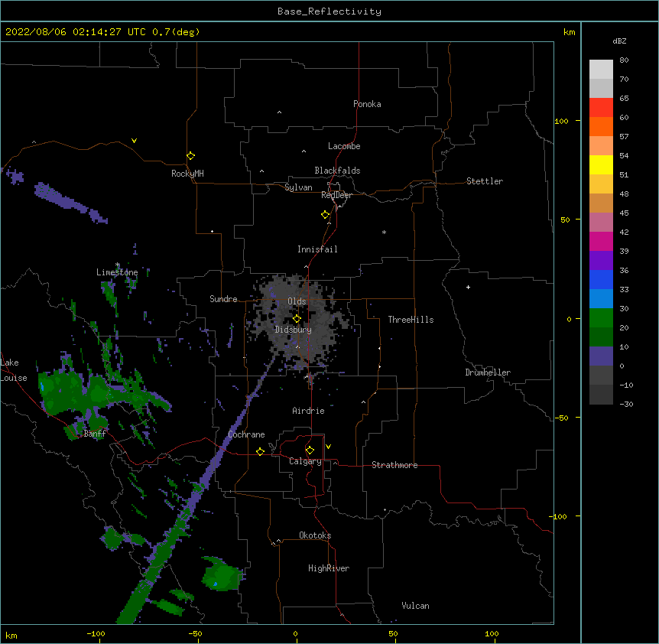Click the Vulcan label
The image size is (659, 644).
(x=415, y=606)
